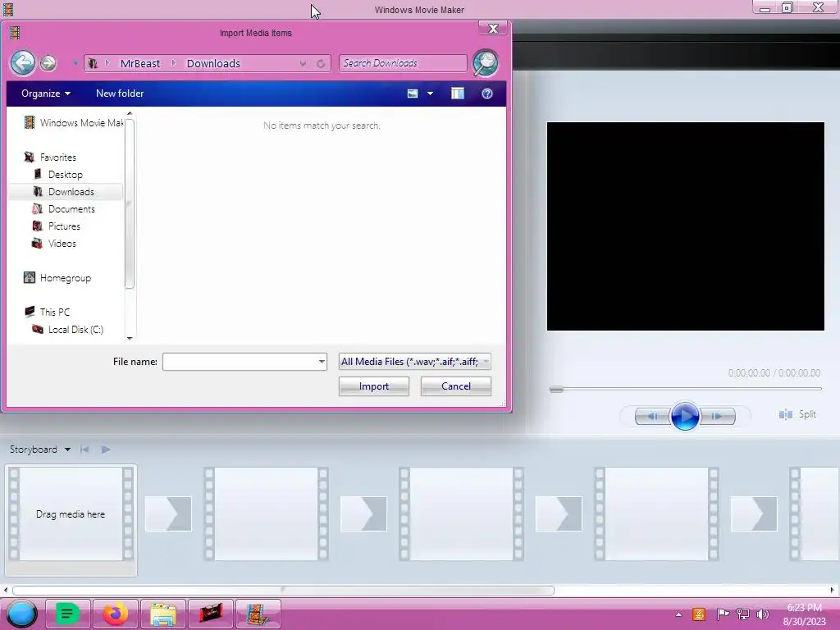This screenshot has height=630, width=840.
Task: Open the All Media Files type dropdown
Action: (x=414, y=362)
